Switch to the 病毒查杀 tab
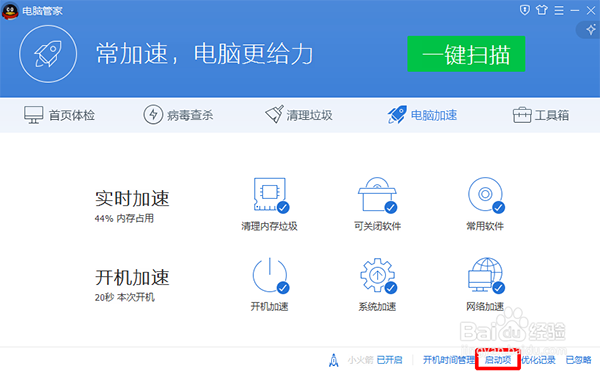Image resolution: width=600 pixels, height=371 pixels. [178, 115]
